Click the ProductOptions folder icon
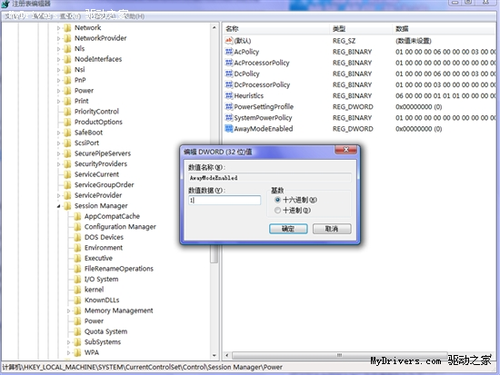Image resolution: width=500 pixels, height=375 pixels. (67, 122)
